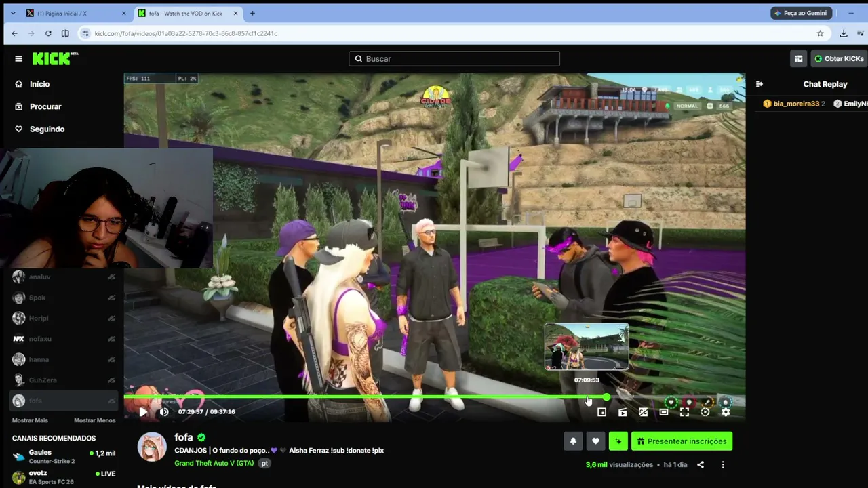Click the pt language tag

(x=265, y=464)
